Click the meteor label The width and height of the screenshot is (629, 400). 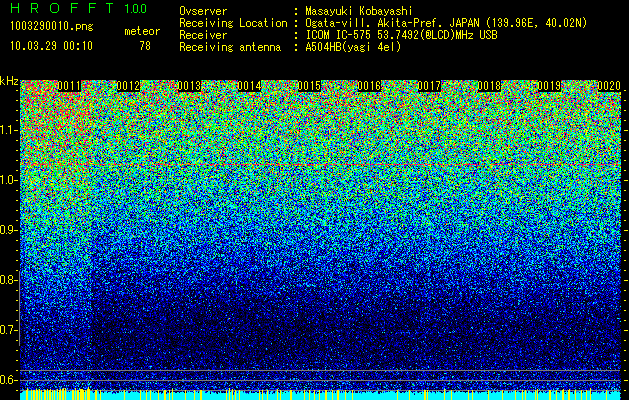(142, 31)
